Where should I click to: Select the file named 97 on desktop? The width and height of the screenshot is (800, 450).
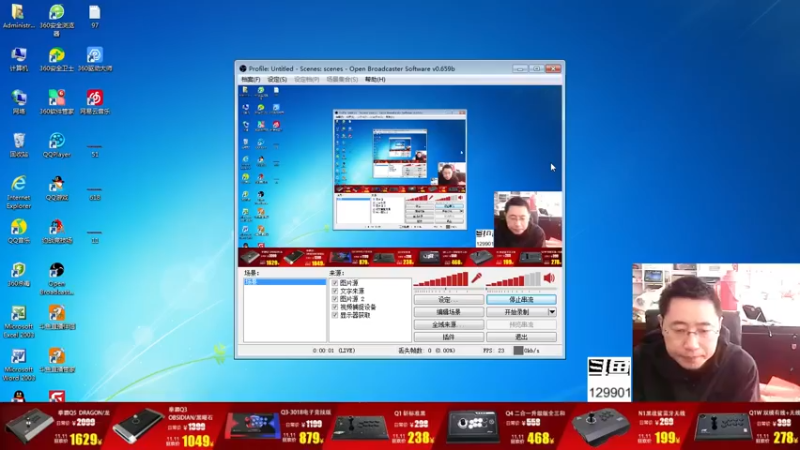tap(95, 17)
